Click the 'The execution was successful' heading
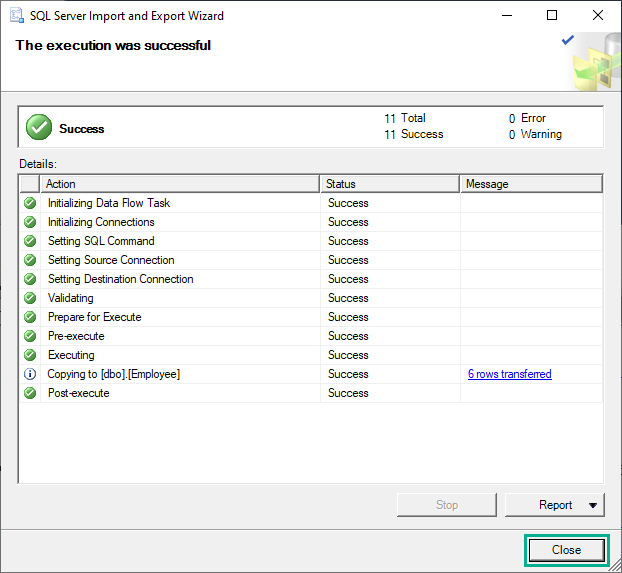622x573 pixels. click(x=113, y=45)
